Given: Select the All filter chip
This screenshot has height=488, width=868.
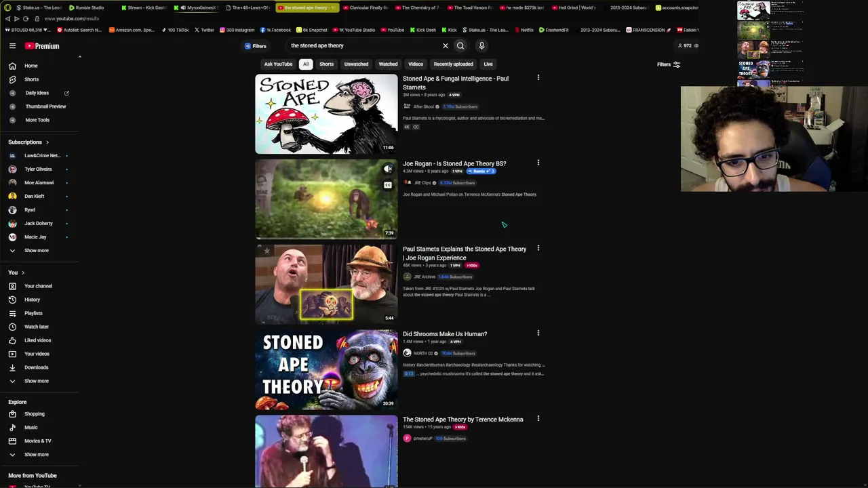Looking at the screenshot, I should tap(306, 64).
